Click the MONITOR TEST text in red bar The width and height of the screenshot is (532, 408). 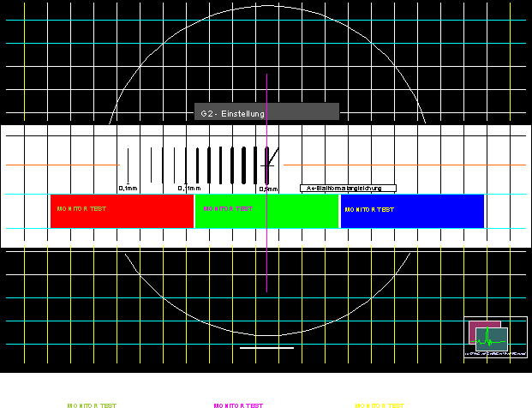pyautogui.click(x=83, y=208)
